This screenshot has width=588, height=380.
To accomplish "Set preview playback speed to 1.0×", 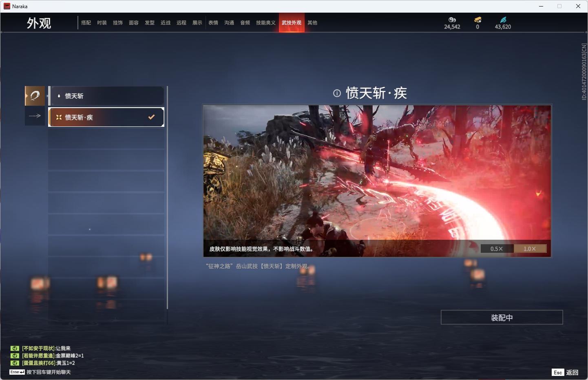I will click(x=530, y=249).
